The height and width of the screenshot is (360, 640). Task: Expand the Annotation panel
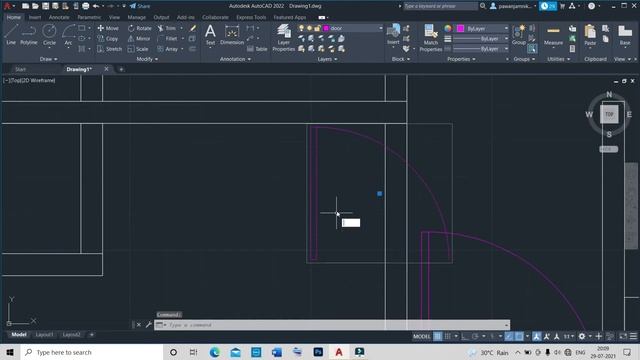[x=236, y=59]
